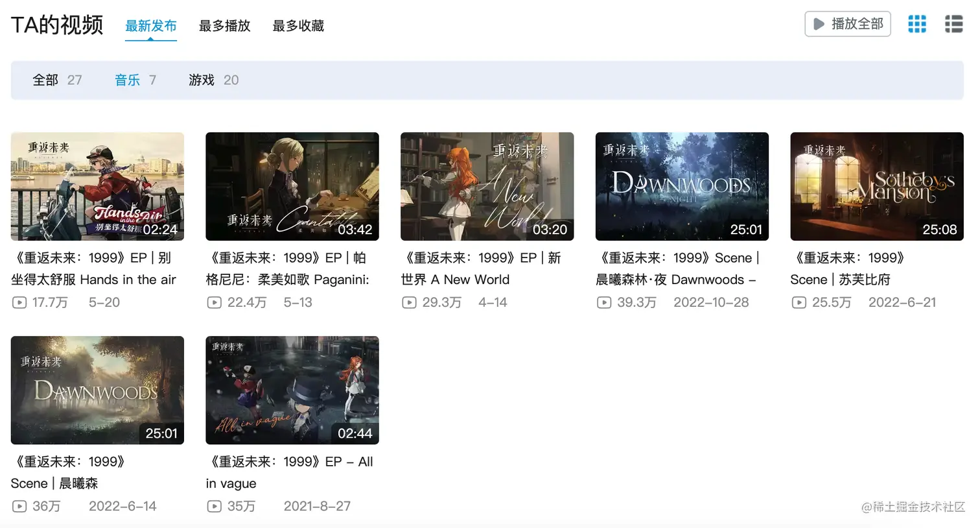
Task: Click play count icon beside 17.7万
Action: coord(19,302)
